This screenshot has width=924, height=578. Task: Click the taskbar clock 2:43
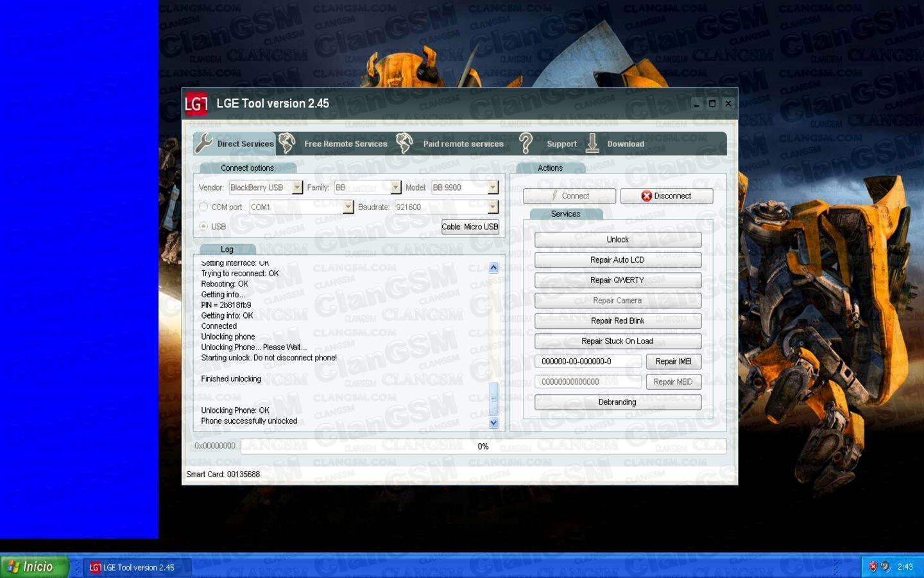click(905, 566)
